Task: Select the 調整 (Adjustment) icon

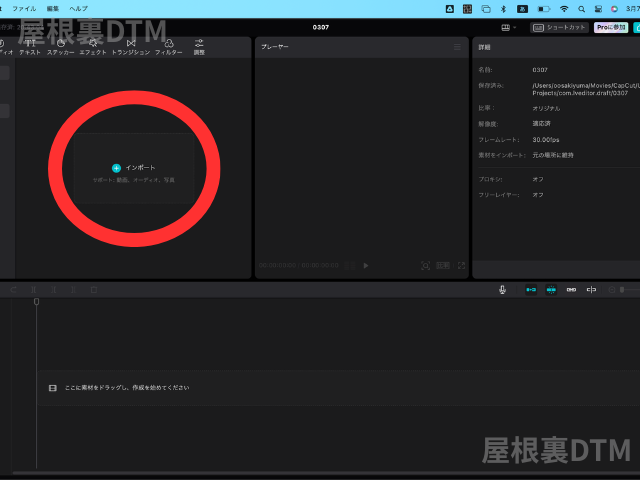Action: [x=199, y=46]
